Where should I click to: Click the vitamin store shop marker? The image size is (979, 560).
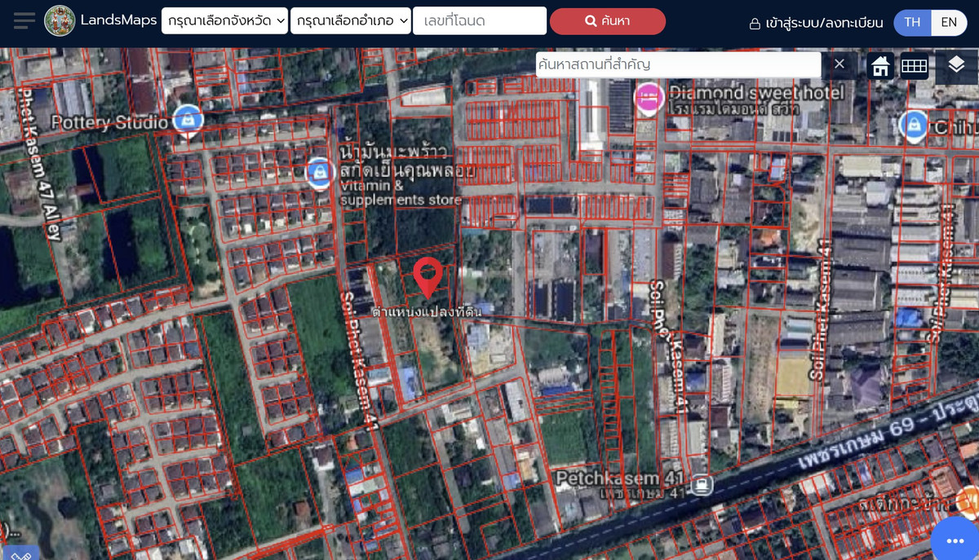click(x=320, y=172)
